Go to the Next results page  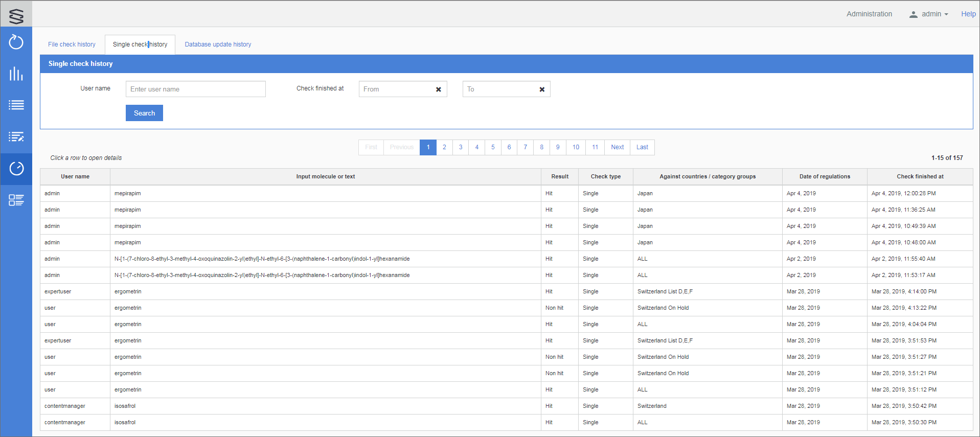point(617,147)
